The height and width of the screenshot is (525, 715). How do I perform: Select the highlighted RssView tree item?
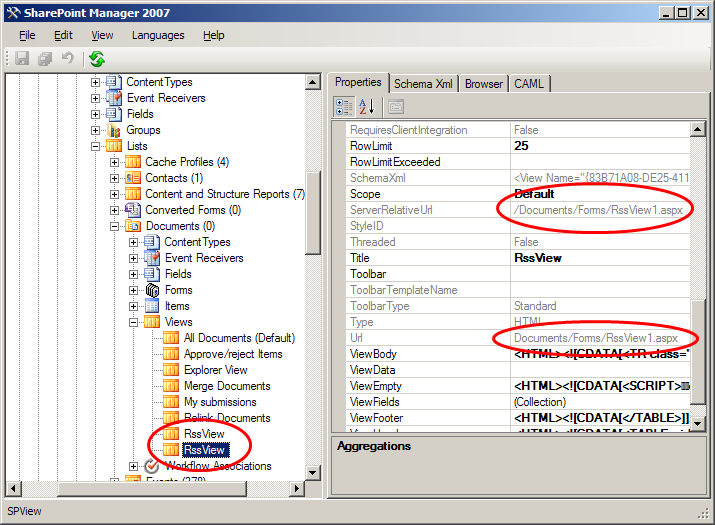(x=204, y=450)
